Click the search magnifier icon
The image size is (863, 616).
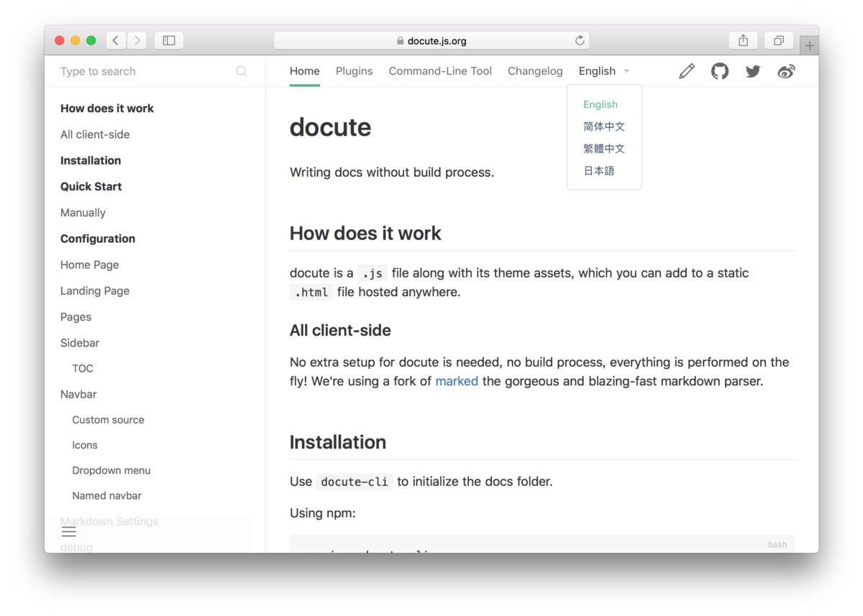242,71
